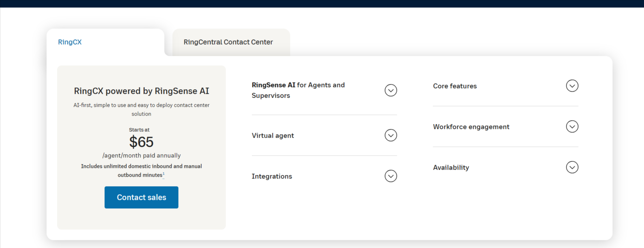The height and width of the screenshot is (248, 644).
Task: Click the Contact sales button
Action: pos(141,197)
